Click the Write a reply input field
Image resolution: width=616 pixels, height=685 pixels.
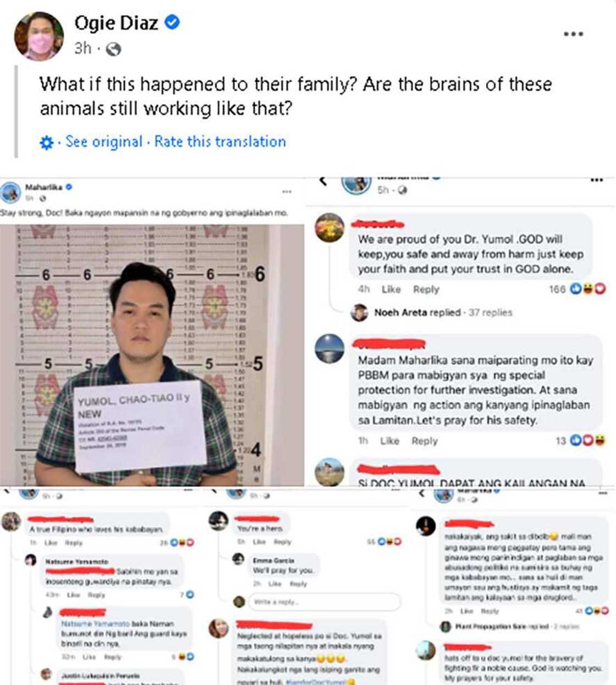pyautogui.click(x=324, y=602)
